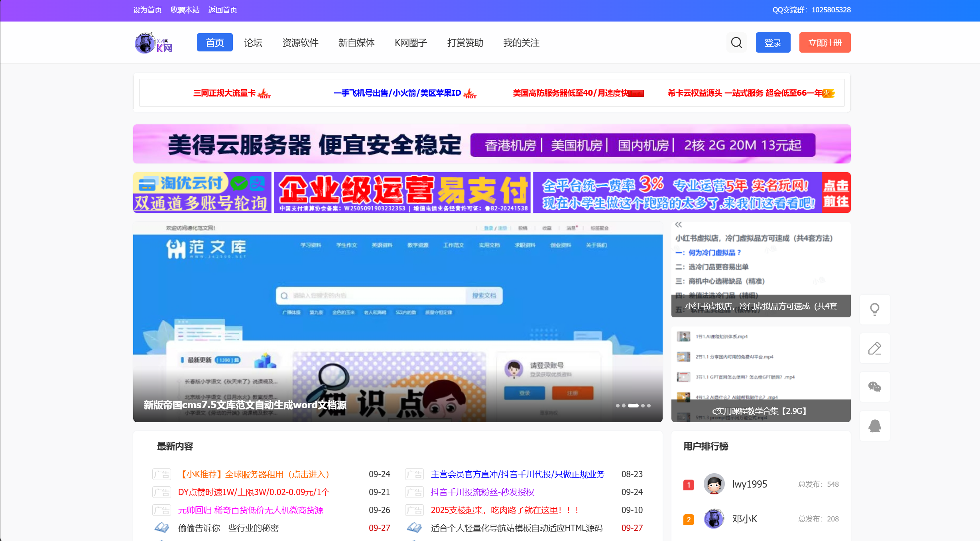Select the K网圈子 navigation tab
The width and height of the screenshot is (980, 541).
(410, 43)
